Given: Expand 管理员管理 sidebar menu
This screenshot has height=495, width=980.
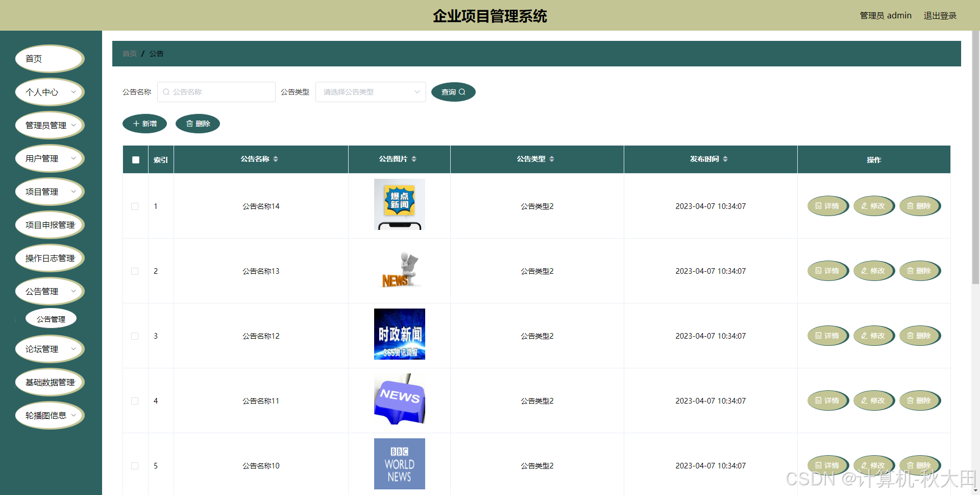Looking at the screenshot, I should (x=50, y=125).
